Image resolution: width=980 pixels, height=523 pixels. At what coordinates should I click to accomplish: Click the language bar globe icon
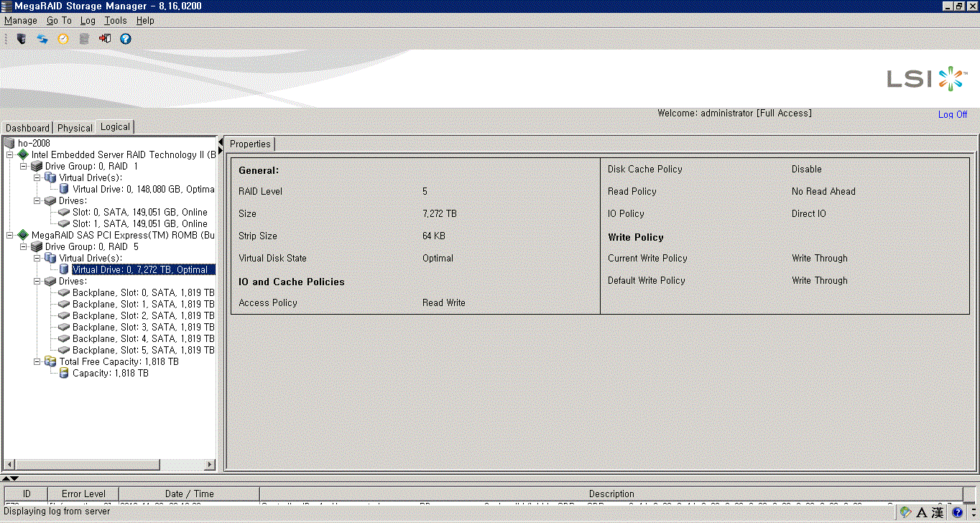coord(905,512)
